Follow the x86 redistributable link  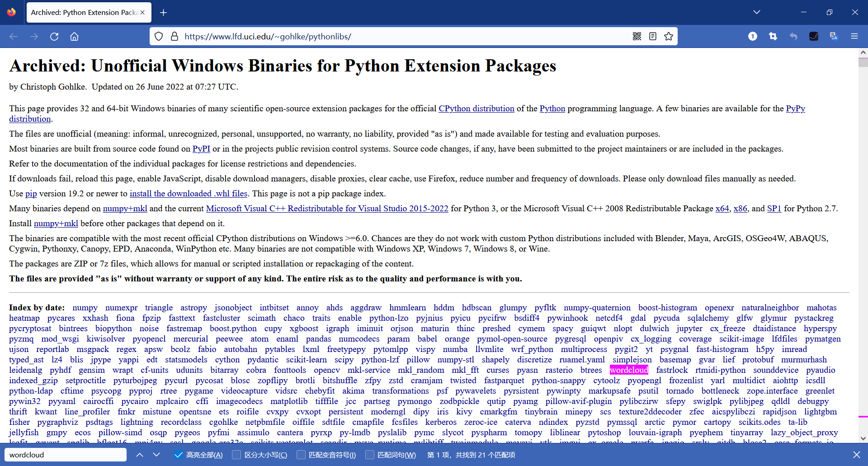tap(741, 209)
